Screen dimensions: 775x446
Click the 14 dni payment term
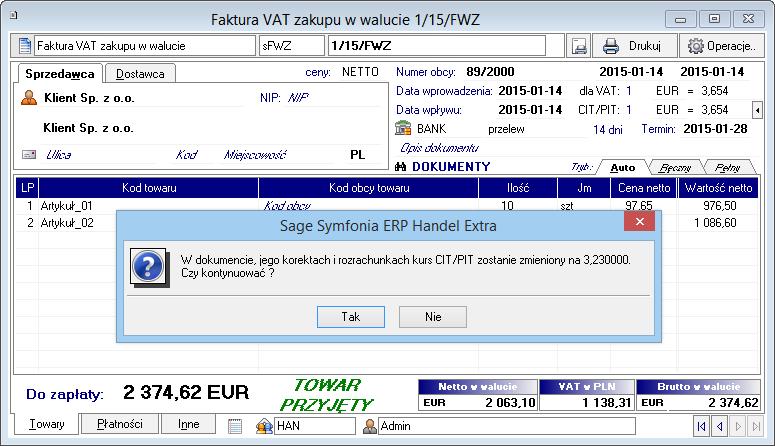tap(607, 130)
